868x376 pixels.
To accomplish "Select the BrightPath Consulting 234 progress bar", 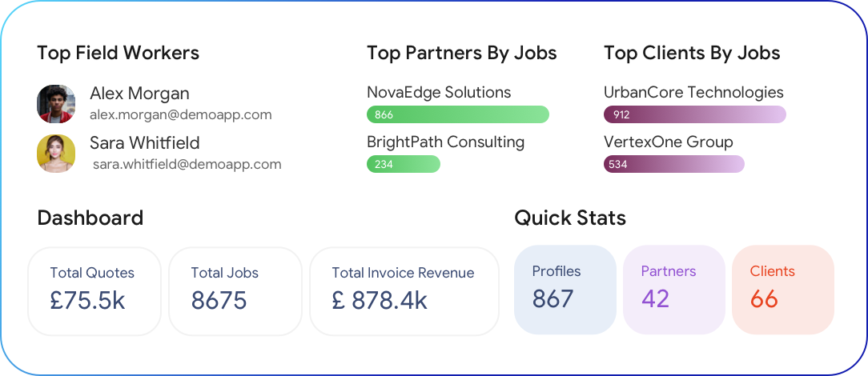I will [x=403, y=164].
